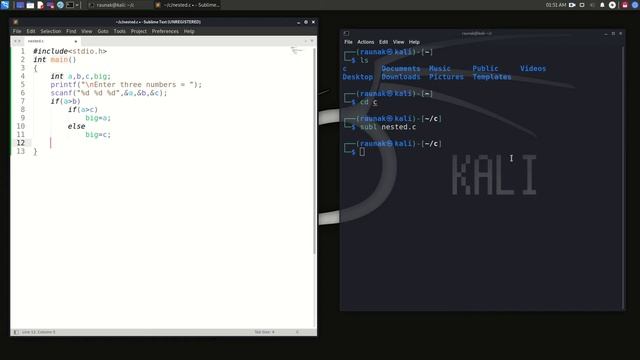
Task: Click the blue logout icon at the panel edge
Action: pyautogui.click(x=636, y=5)
